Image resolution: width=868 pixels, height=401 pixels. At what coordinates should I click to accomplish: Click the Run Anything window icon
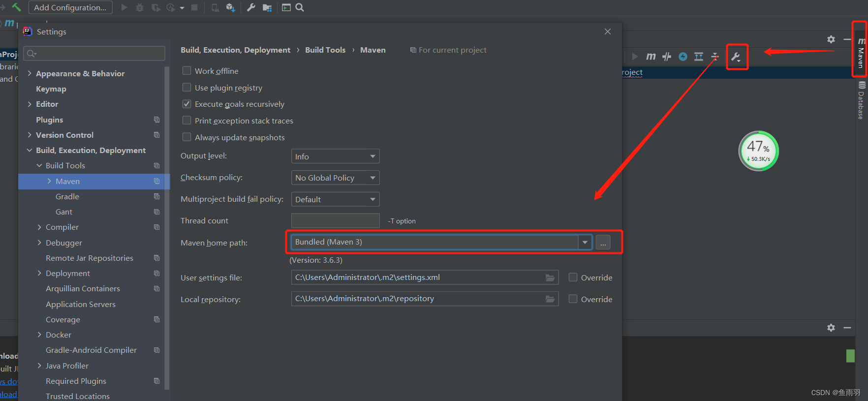pyautogui.click(x=286, y=7)
